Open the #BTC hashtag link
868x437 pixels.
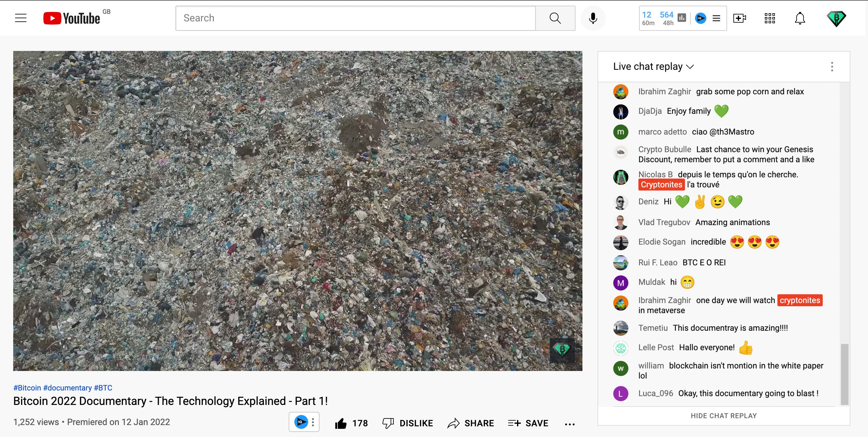(x=103, y=388)
